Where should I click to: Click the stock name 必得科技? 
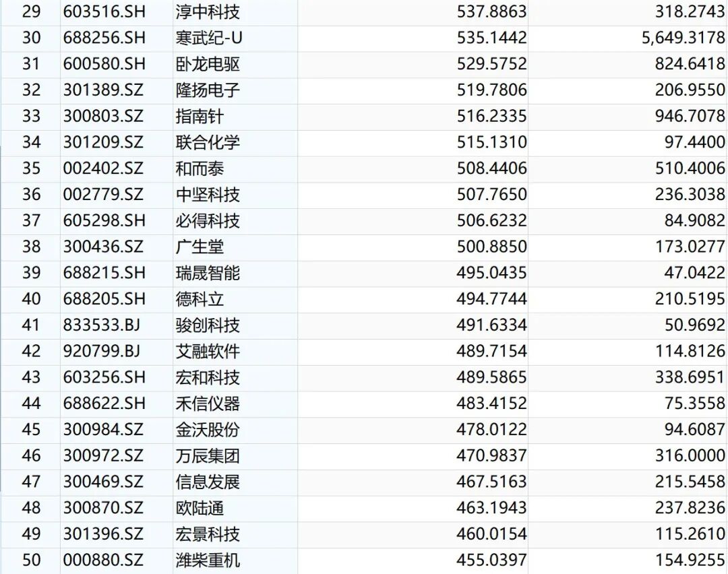click(x=208, y=220)
